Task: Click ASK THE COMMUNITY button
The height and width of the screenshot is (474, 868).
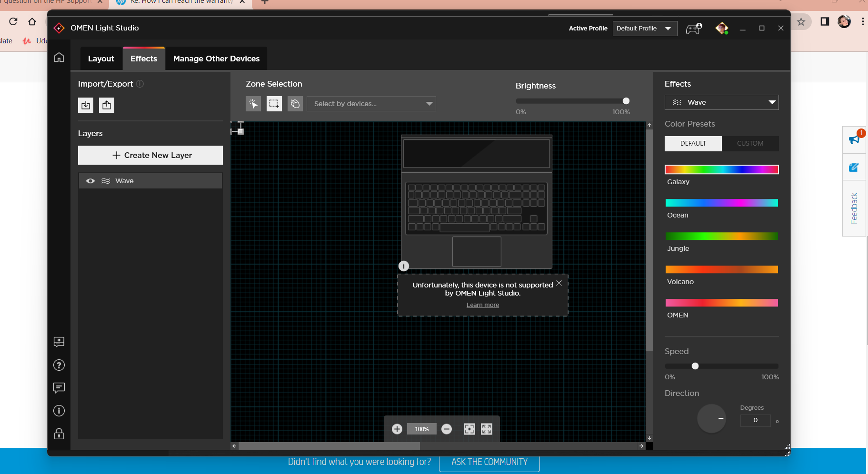Action: 489,462
